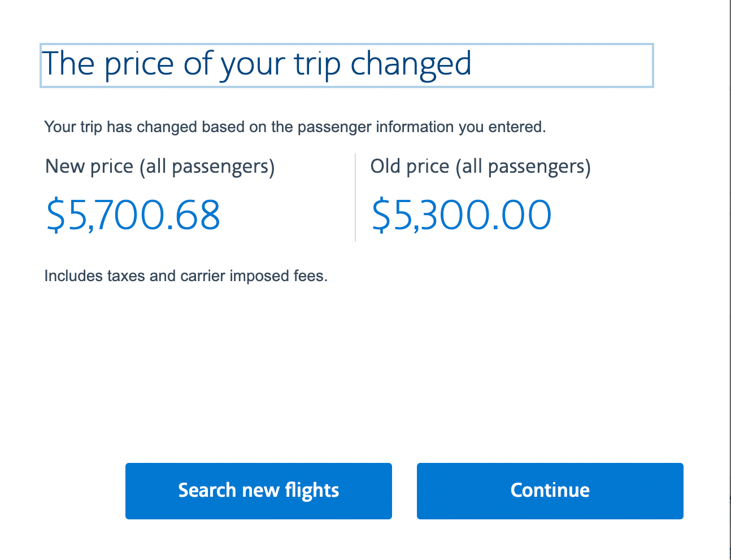
Task: Click the Continue button
Action: 550,491
